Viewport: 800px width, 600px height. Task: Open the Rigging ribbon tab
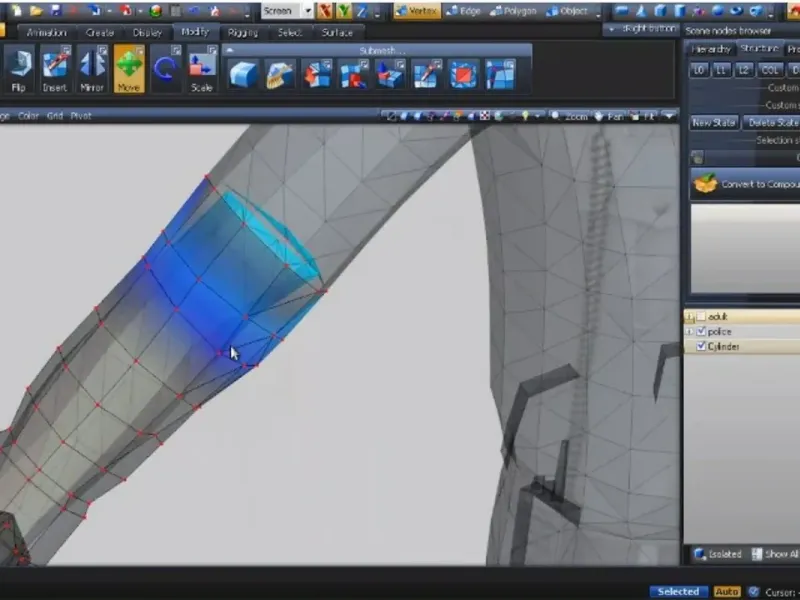243,32
